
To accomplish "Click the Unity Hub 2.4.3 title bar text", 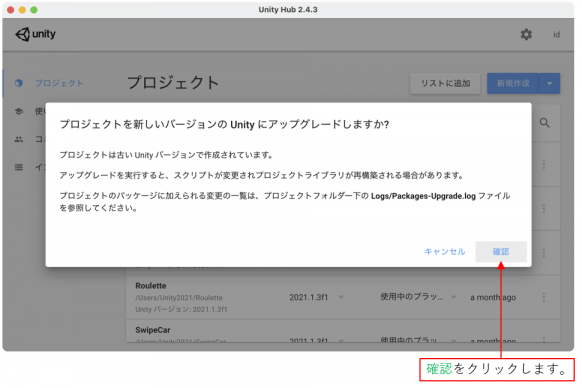I will point(288,10).
